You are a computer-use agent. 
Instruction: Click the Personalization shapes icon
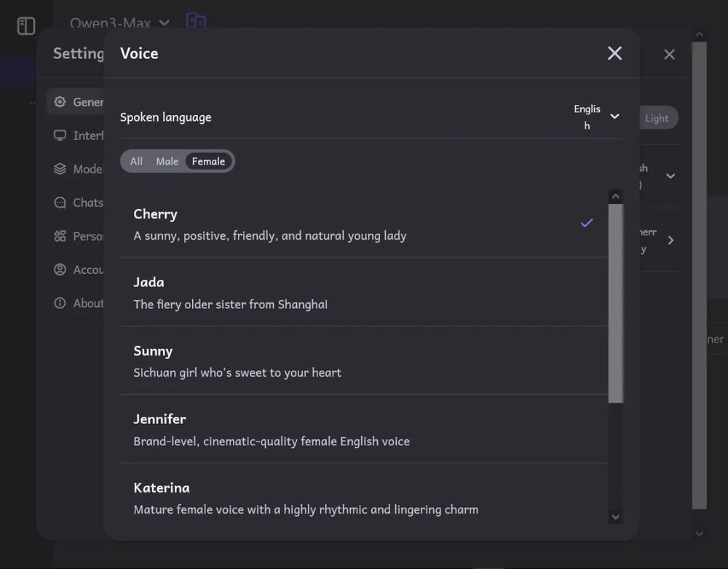(60, 236)
